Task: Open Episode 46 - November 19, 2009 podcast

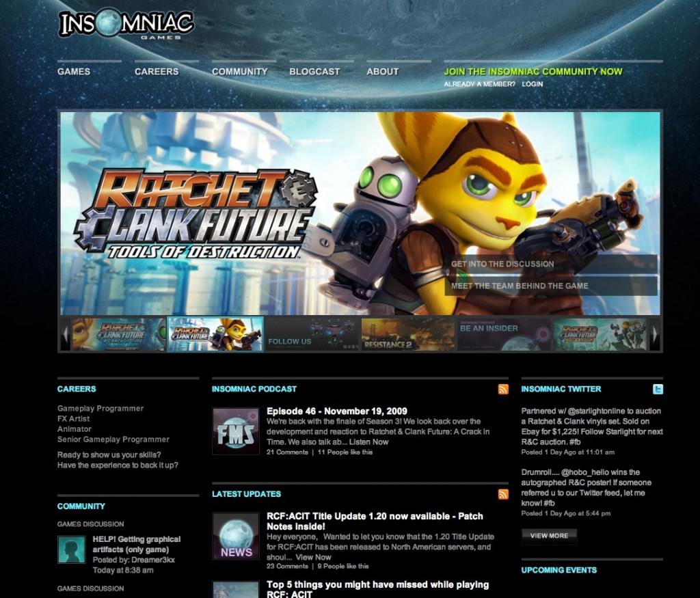Action: pyautogui.click(x=337, y=411)
